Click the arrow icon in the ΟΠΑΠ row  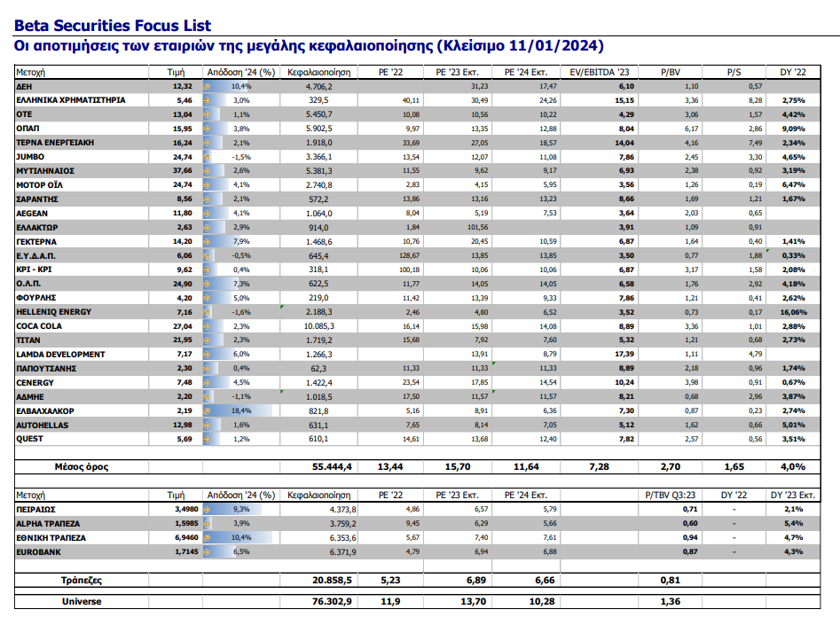(208, 129)
